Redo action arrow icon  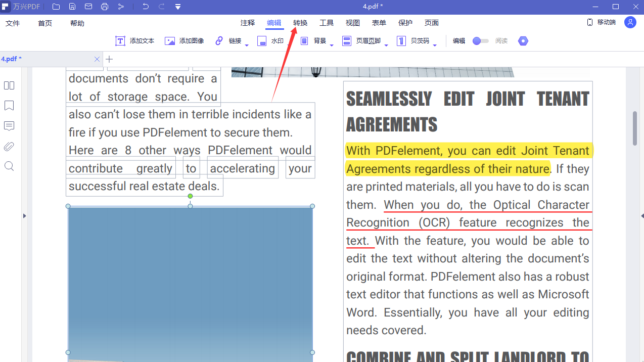[x=162, y=7]
